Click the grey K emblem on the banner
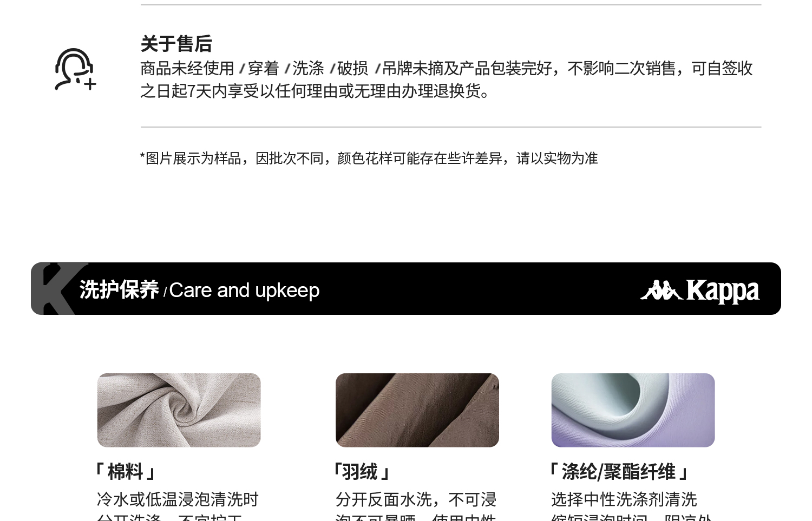This screenshot has width=812, height=521. (x=58, y=288)
